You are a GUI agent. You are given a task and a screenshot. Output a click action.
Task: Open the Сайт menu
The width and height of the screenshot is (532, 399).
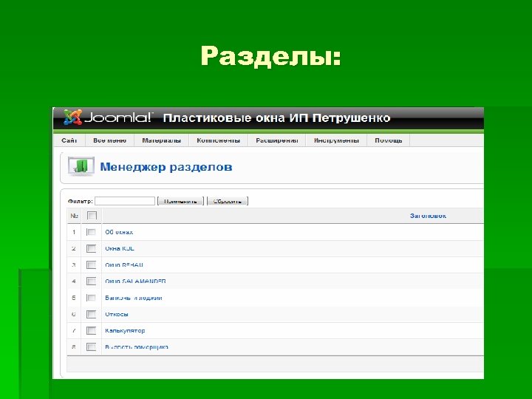coord(69,140)
